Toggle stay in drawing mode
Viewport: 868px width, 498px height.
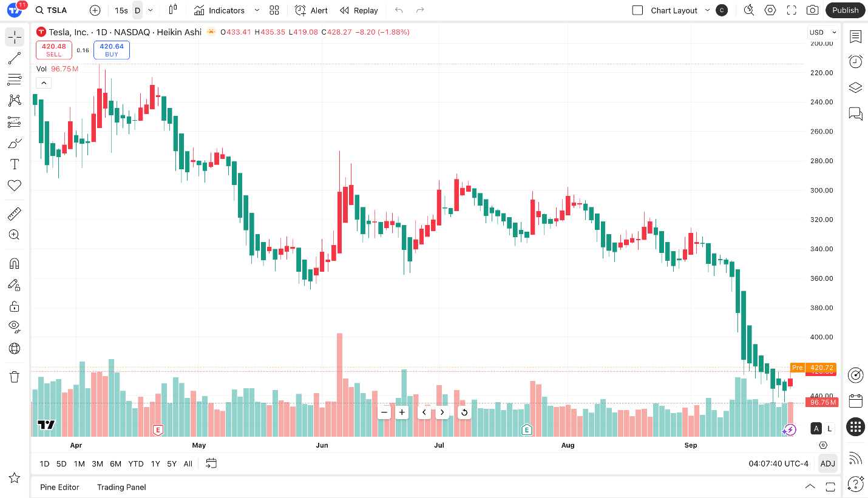coord(15,284)
